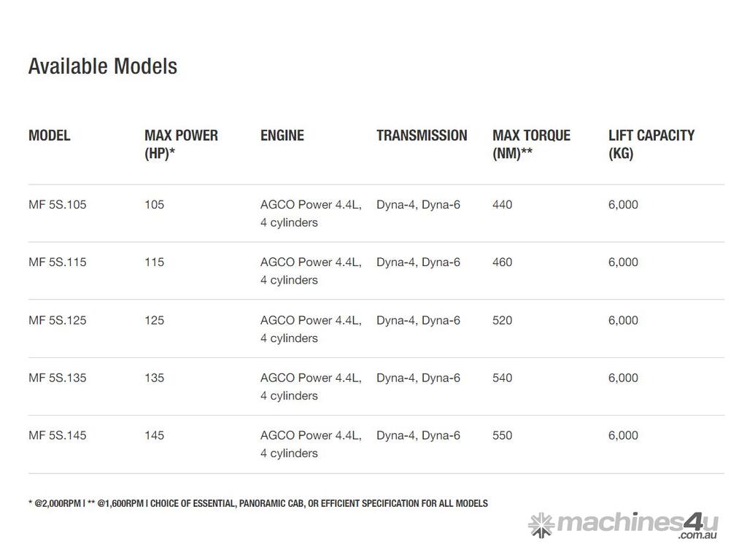747x560 pixels.
Task: Click the MAX POWER (HP) column header
Action: (181, 144)
